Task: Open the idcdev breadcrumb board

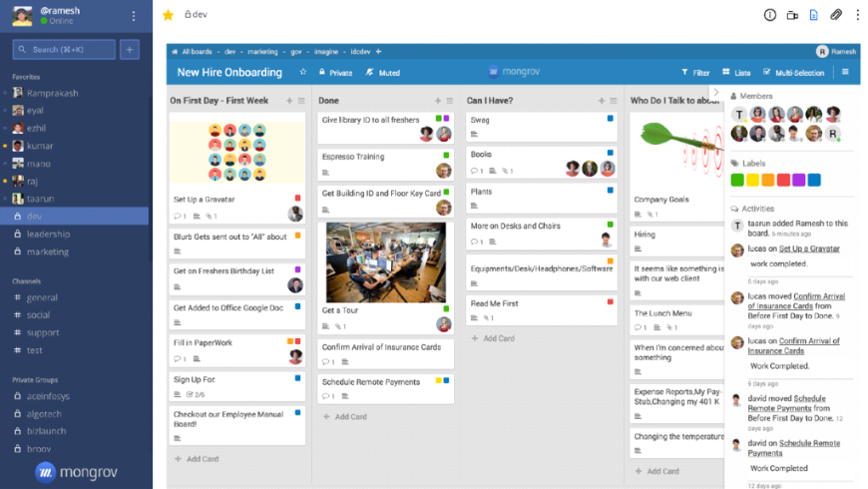Action: 360,52
